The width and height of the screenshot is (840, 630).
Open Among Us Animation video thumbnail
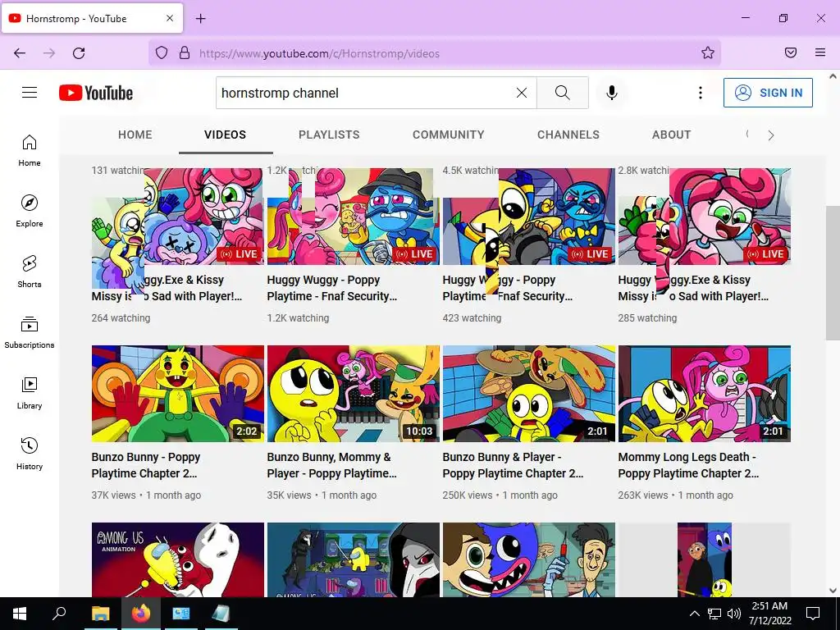pos(178,559)
